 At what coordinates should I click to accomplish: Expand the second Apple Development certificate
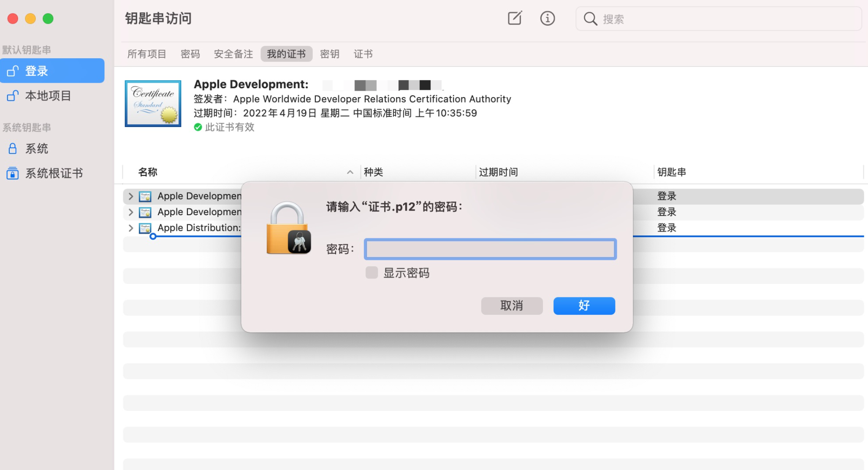click(130, 212)
